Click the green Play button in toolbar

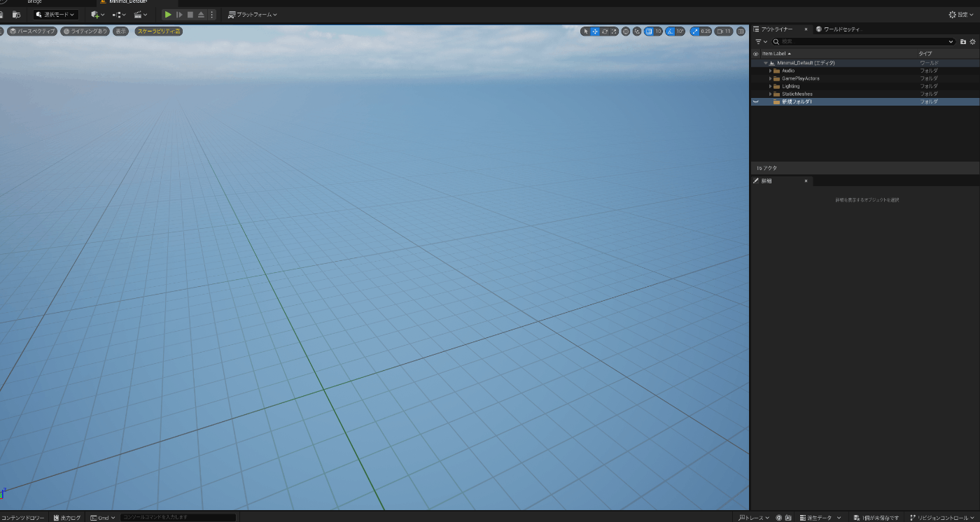click(168, 14)
